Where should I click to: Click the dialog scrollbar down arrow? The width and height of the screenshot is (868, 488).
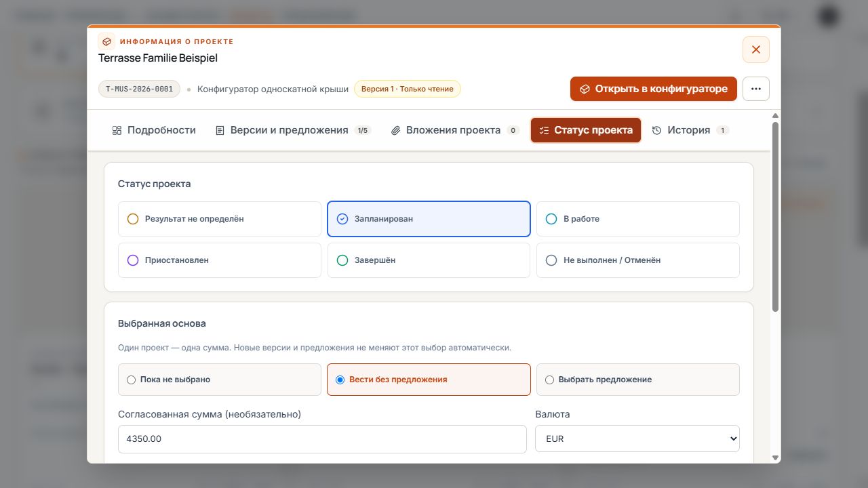(x=776, y=458)
